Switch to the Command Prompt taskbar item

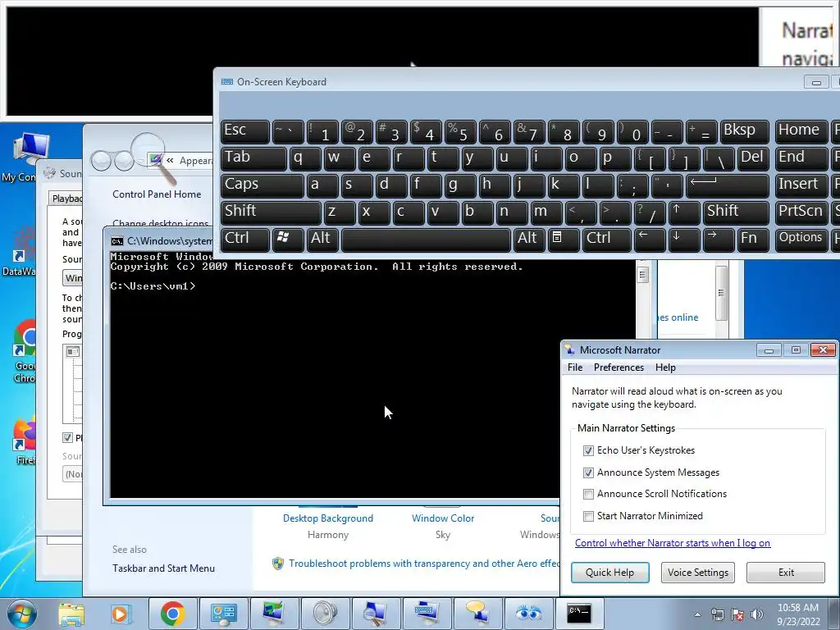click(x=580, y=614)
